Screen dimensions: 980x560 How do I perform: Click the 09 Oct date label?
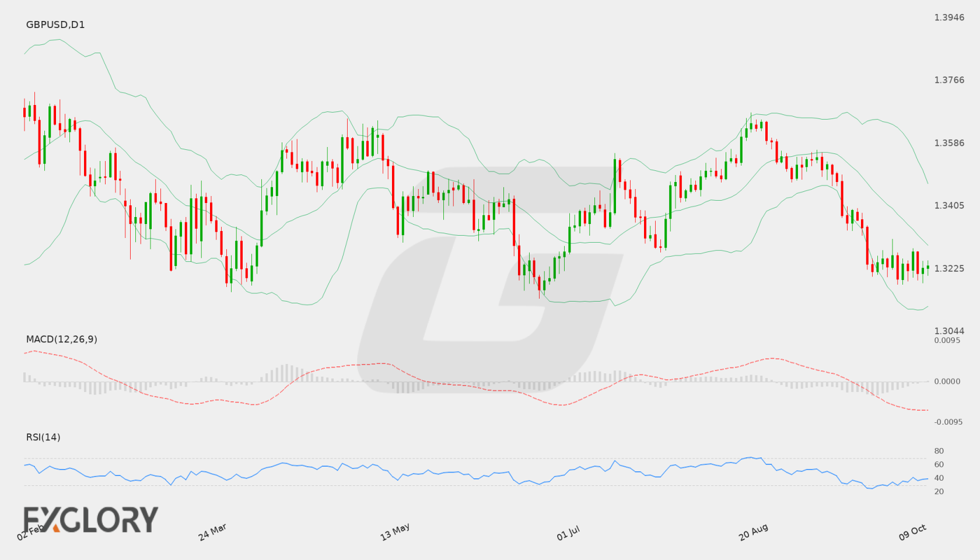pos(913,532)
